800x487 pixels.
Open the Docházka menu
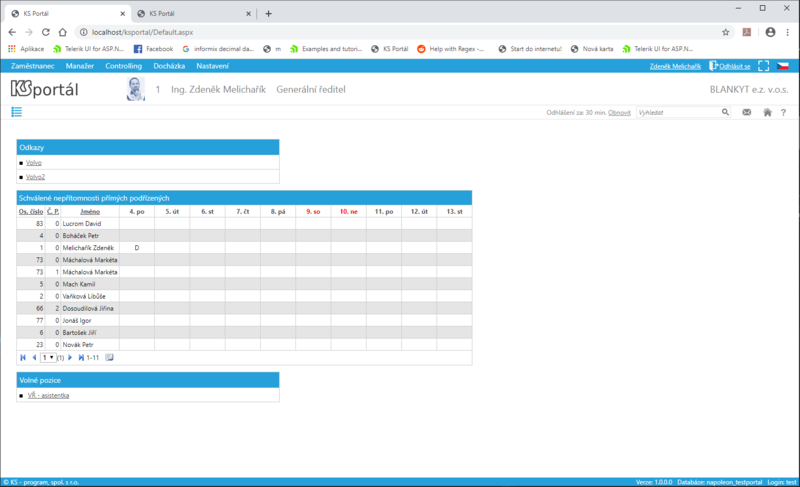[x=169, y=66]
